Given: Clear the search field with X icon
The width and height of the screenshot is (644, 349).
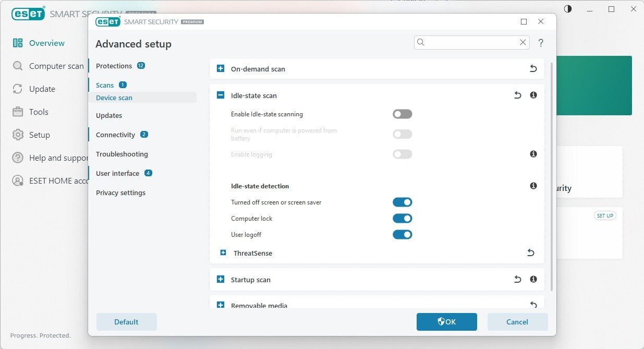Looking at the screenshot, I should [523, 43].
